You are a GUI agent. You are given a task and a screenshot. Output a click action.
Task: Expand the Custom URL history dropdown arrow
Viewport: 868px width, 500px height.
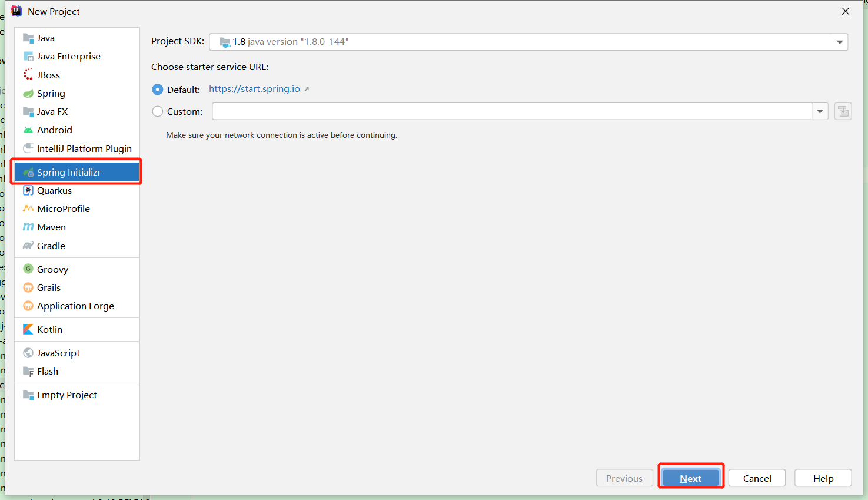[820, 111]
